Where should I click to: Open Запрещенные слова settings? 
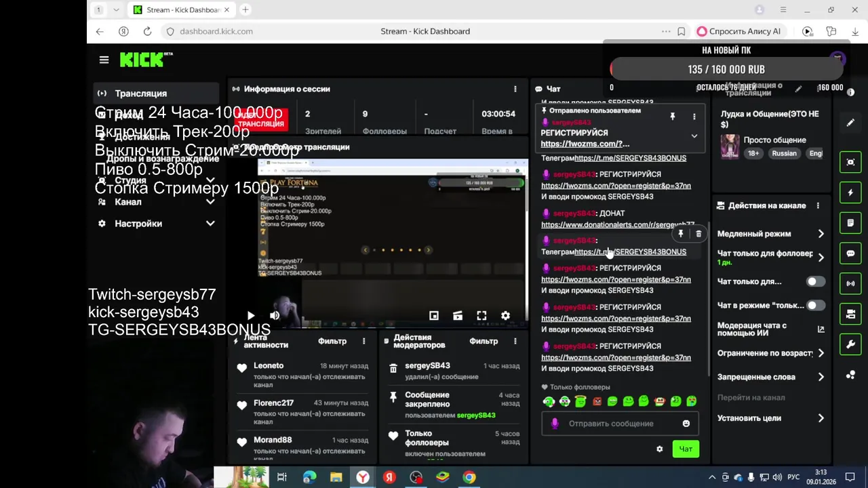tap(771, 377)
